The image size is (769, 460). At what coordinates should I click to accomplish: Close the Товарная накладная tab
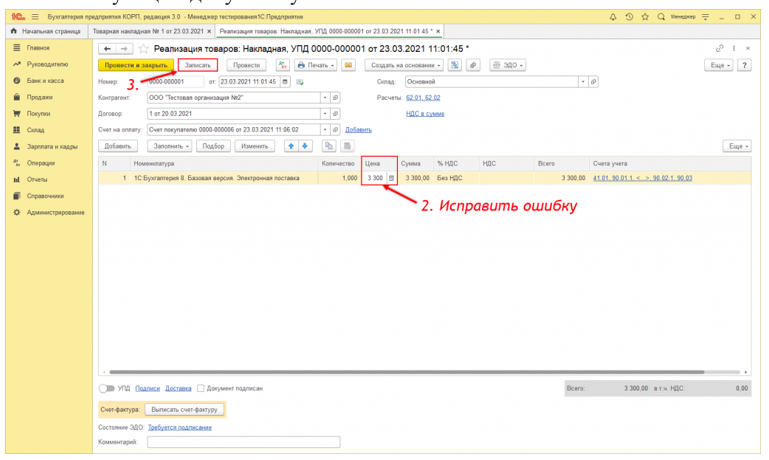point(209,31)
